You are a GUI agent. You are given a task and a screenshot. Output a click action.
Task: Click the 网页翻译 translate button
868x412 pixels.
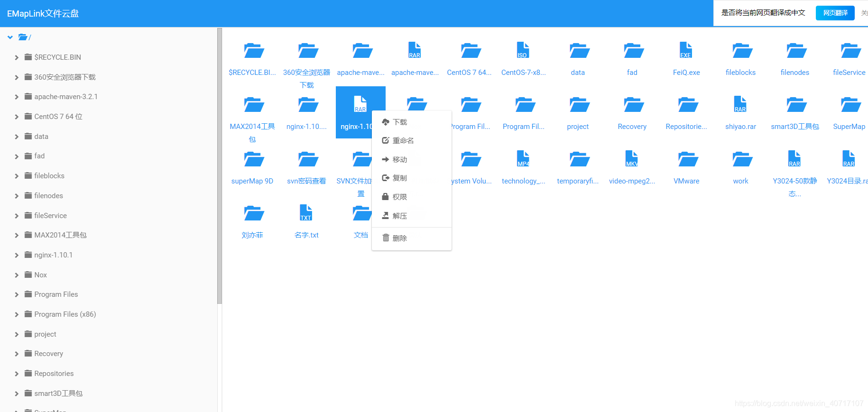point(835,13)
